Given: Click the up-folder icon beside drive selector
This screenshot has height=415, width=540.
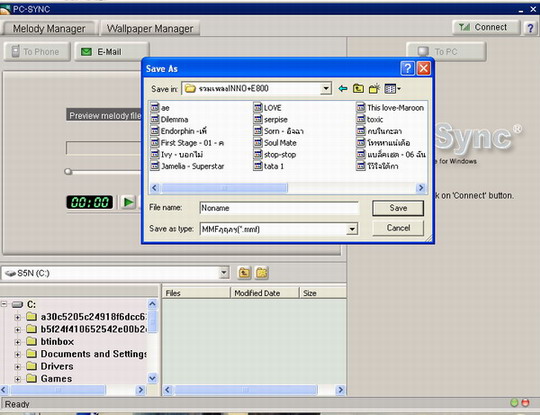Looking at the screenshot, I should [x=244, y=273].
